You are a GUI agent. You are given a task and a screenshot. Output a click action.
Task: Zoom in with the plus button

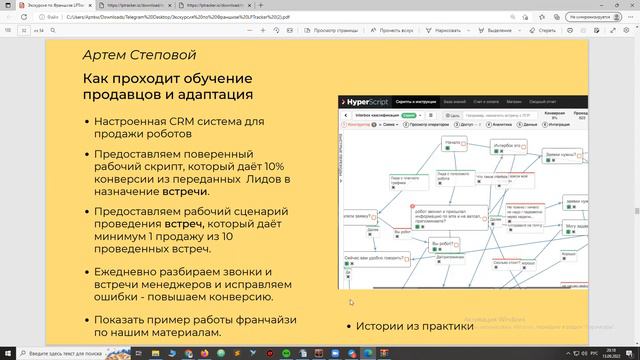click(x=263, y=30)
